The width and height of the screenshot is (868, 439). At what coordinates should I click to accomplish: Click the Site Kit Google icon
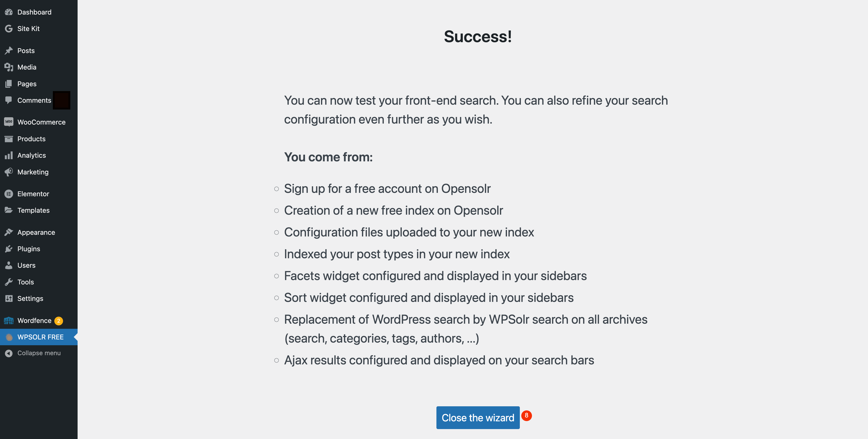coord(9,29)
